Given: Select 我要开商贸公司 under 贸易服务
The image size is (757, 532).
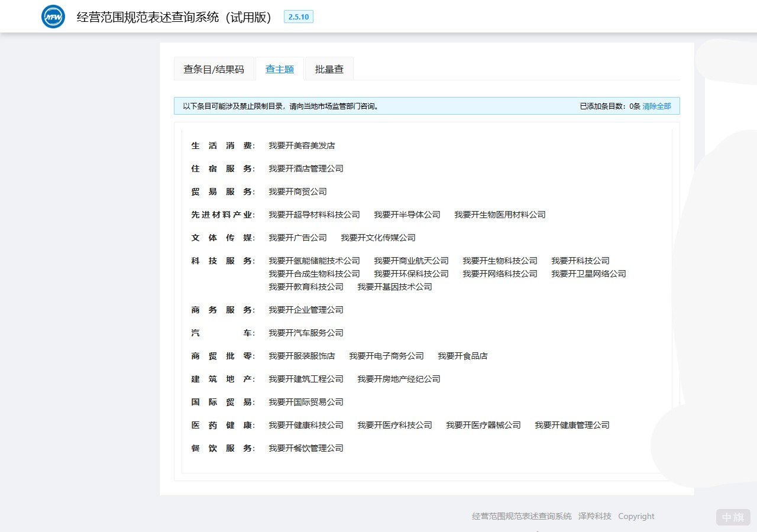Looking at the screenshot, I should 297,192.
